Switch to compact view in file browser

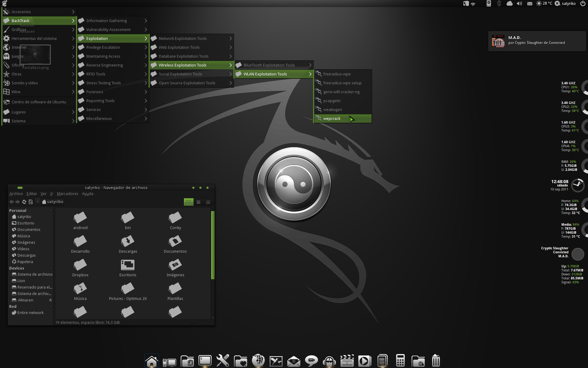click(208, 202)
